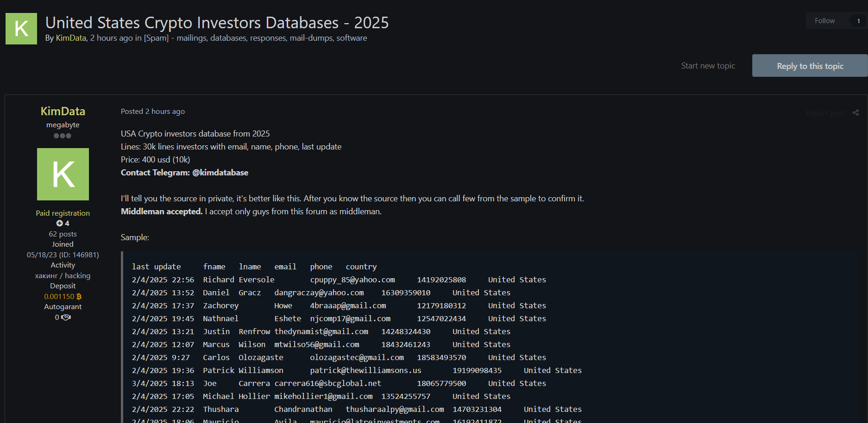Viewport: 868px width, 423px height.
Task: Click the share post icon
Action: pos(855,112)
